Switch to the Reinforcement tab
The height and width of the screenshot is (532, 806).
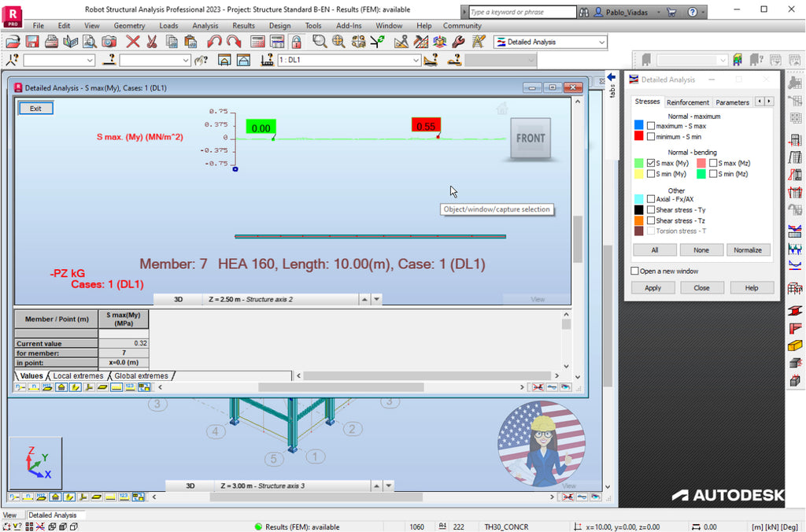(x=688, y=102)
